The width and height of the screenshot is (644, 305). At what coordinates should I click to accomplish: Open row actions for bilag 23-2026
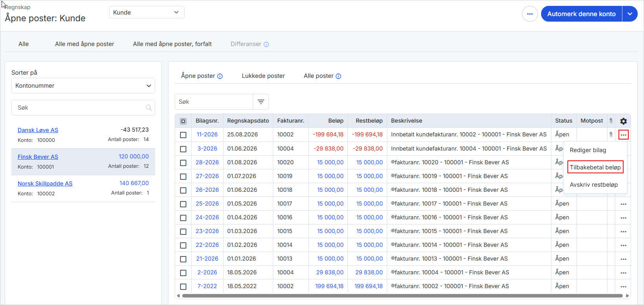pos(623,232)
